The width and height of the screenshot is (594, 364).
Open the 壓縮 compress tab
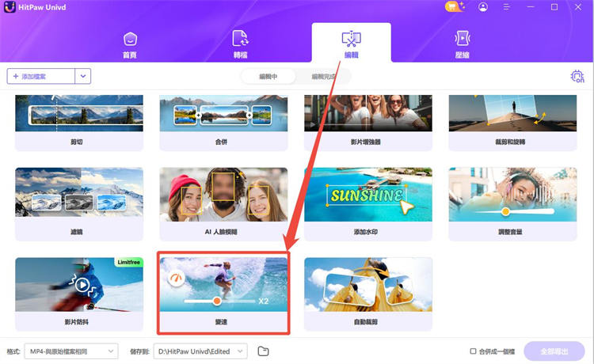tap(462, 44)
